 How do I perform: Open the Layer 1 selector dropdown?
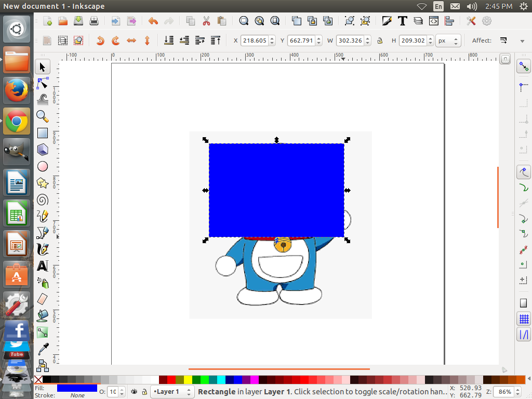click(x=172, y=392)
